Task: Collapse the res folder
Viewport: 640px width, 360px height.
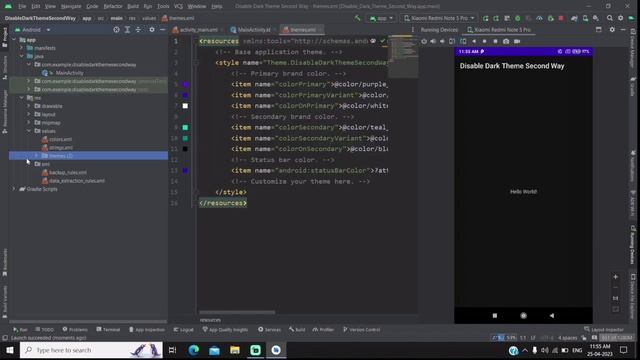Action: click(x=22, y=98)
